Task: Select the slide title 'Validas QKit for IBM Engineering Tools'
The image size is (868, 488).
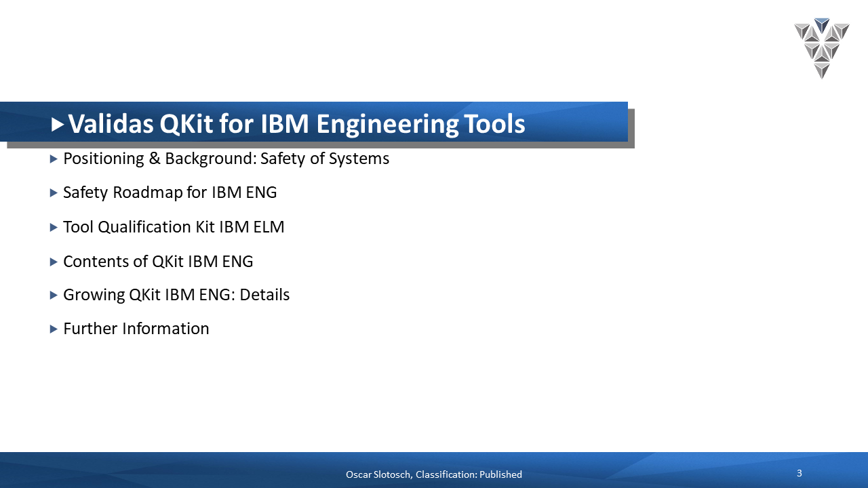Action: click(296, 124)
